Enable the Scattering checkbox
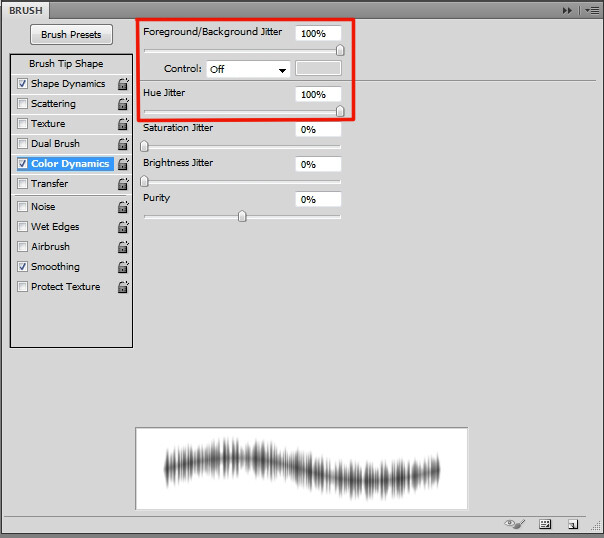The height and width of the screenshot is (538, 604). [x=22, y=104]
